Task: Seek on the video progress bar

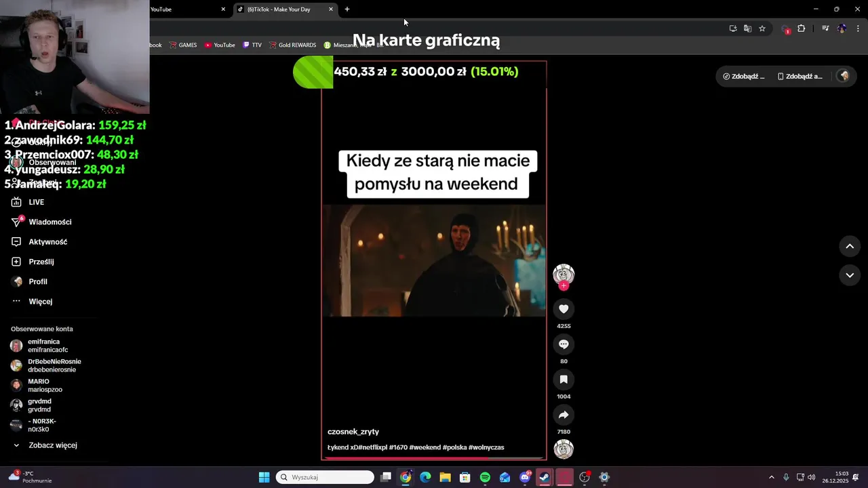Action: coord(434,458)
